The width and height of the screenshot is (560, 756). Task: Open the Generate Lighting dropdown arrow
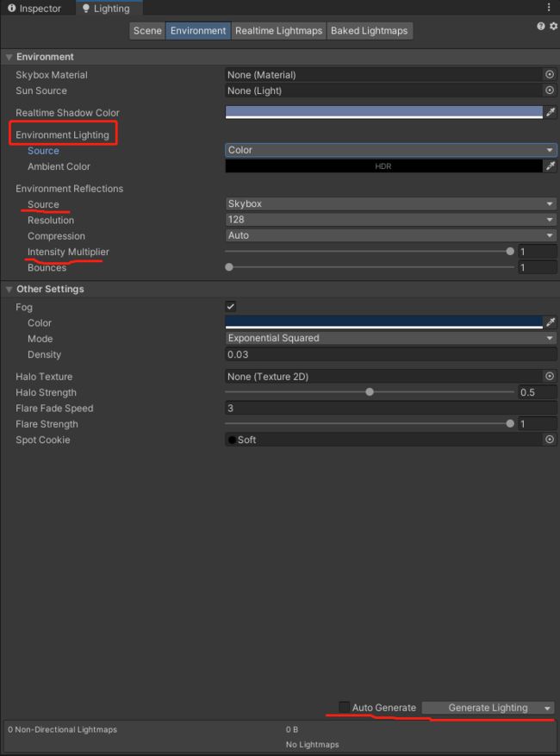tap(547, 708)
